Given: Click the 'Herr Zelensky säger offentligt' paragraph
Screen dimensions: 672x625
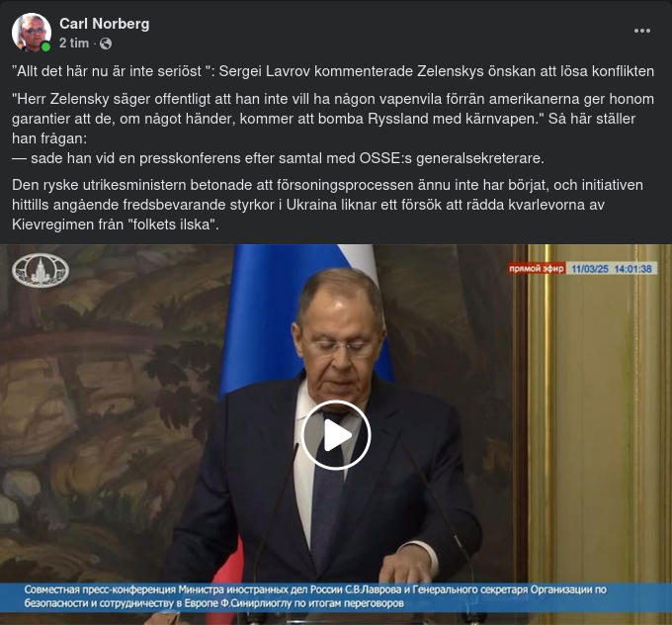Looking at the screenshot, I should 333,119.
